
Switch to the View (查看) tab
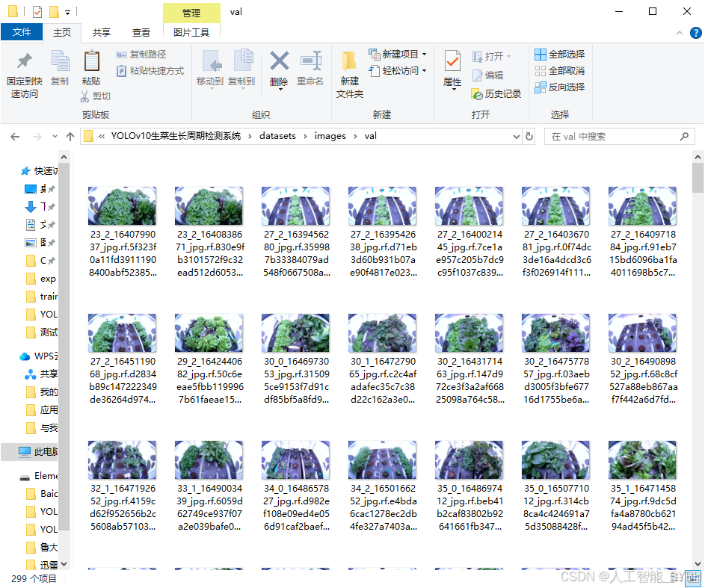141,33
